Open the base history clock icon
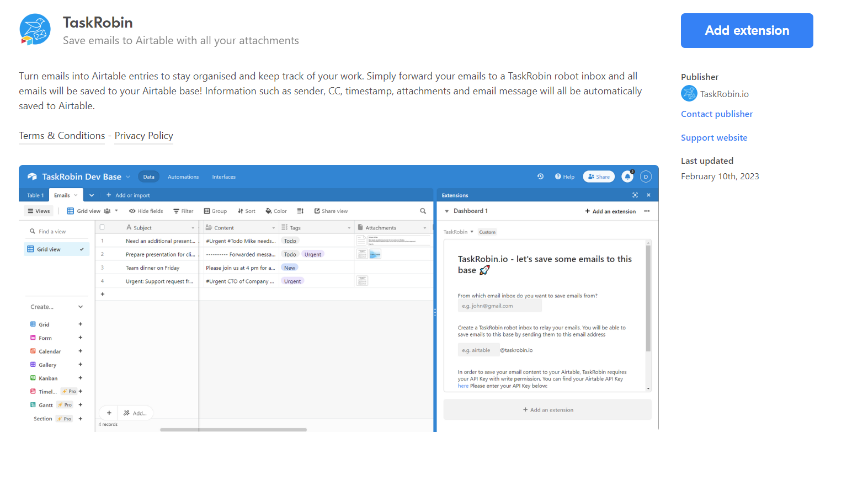868x486 pixels. [x=540, y=177]
